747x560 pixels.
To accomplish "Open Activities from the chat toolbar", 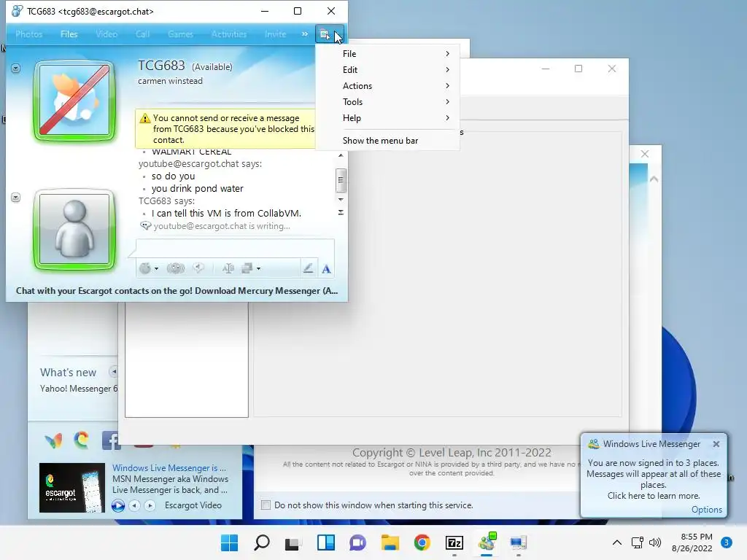I will (228, 34).
